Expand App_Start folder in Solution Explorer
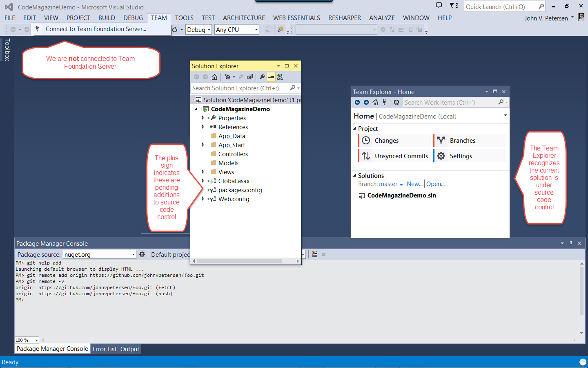 click(x=203, y=145)
